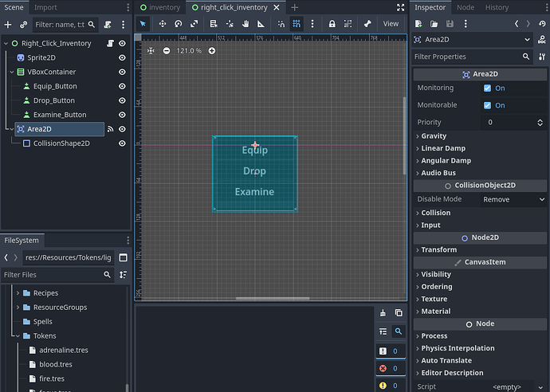Reset zoom by clicking 121.0 % label
Viewport: 550px width, 392px height.
point(189,51)
